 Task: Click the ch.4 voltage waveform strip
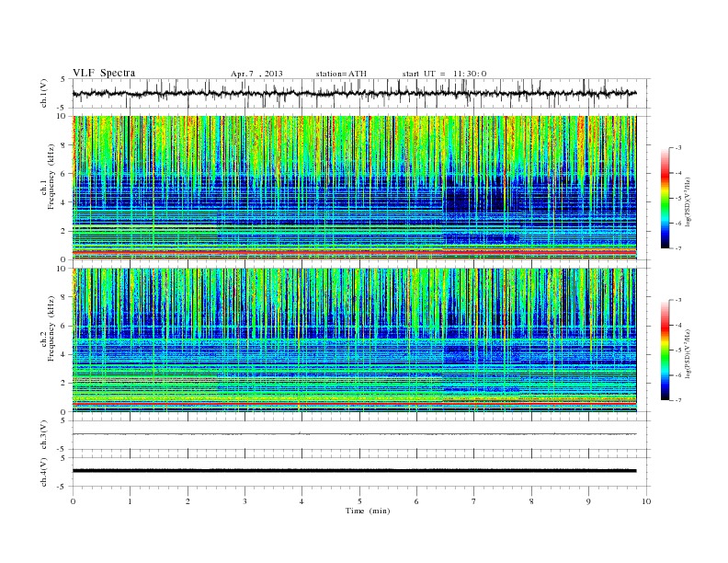361,472
